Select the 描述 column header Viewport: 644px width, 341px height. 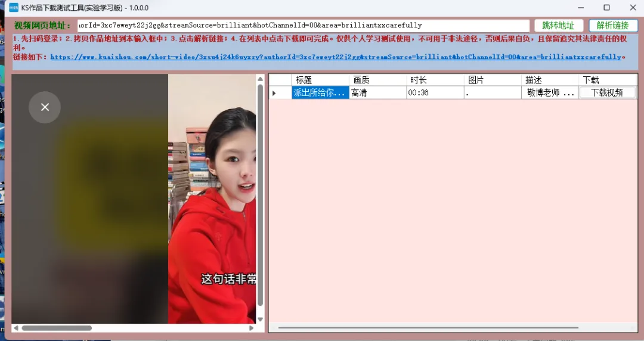(550, 80)
